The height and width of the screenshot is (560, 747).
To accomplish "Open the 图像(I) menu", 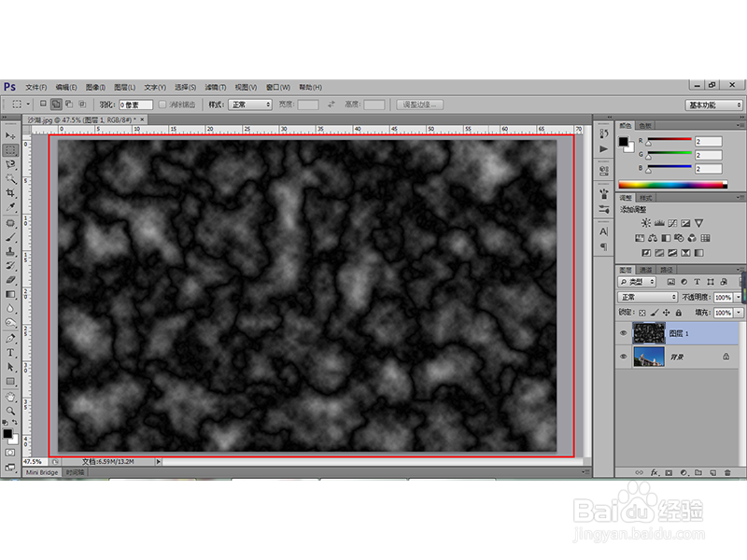I will click(x=95, y=87).
